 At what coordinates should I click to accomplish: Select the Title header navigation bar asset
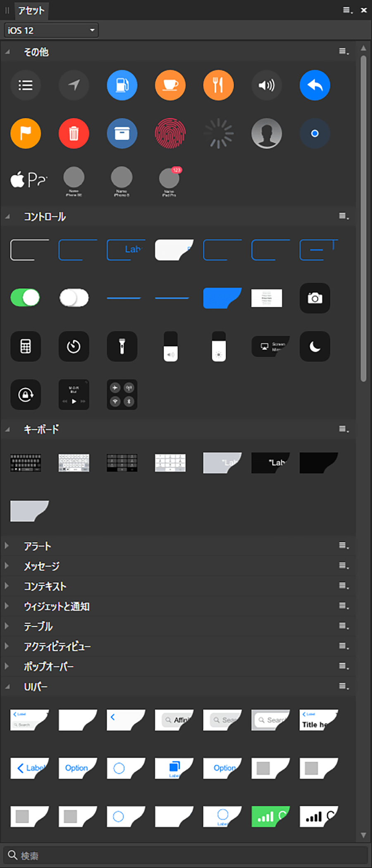pyautogui.click(x=319, y=720)
